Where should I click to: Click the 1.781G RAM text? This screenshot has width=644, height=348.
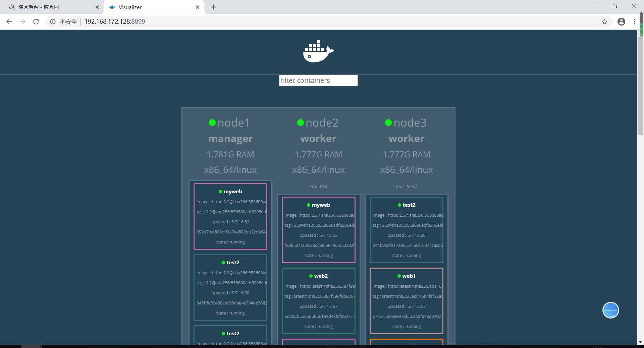coord(230,154)
